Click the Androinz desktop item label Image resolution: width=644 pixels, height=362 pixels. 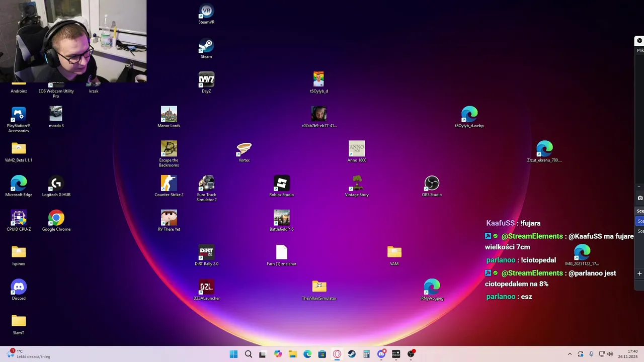click(19, 91)
